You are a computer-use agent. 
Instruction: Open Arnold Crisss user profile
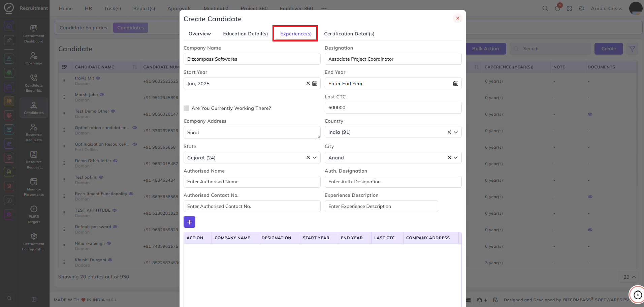(x=607, y=8)
